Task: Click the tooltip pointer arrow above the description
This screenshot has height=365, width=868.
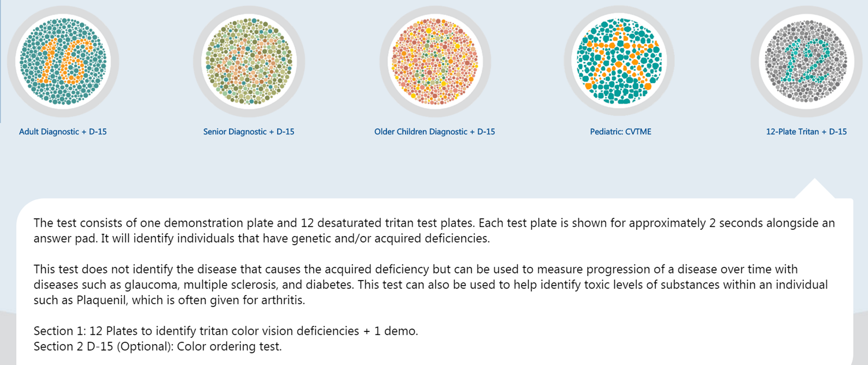Action: click(x=814, y=190)
